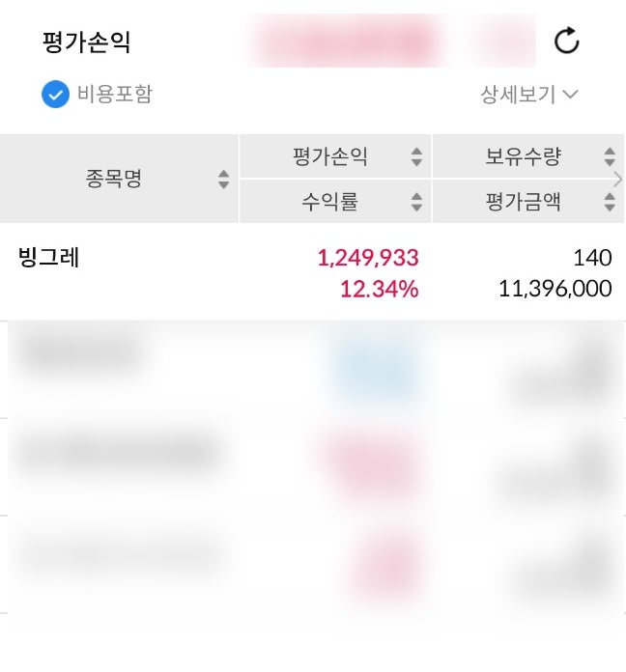Click the 보유수량 column header text
626x672 pixels.
pos(523,156)
